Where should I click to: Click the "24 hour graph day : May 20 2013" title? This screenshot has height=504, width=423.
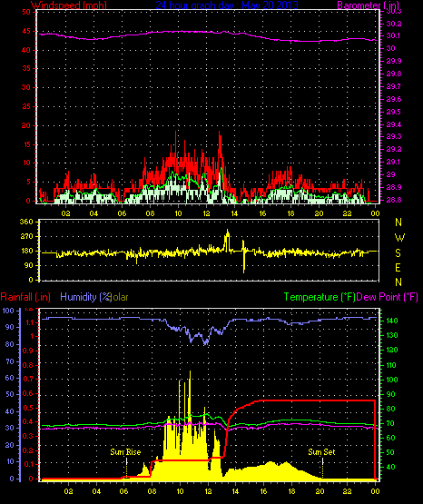click(227, 5)
